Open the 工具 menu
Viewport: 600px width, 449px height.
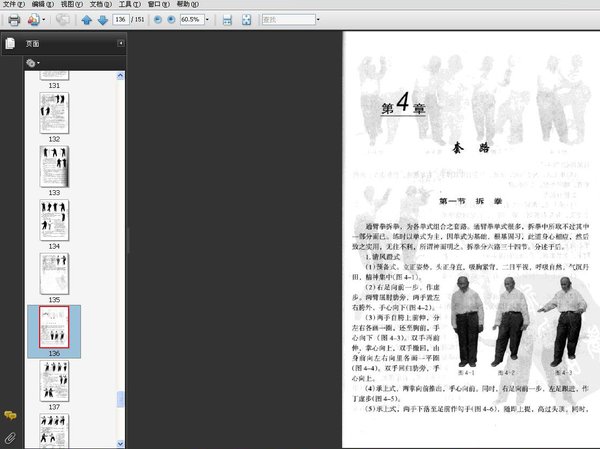pyautogui.click(x=129, y=4)
